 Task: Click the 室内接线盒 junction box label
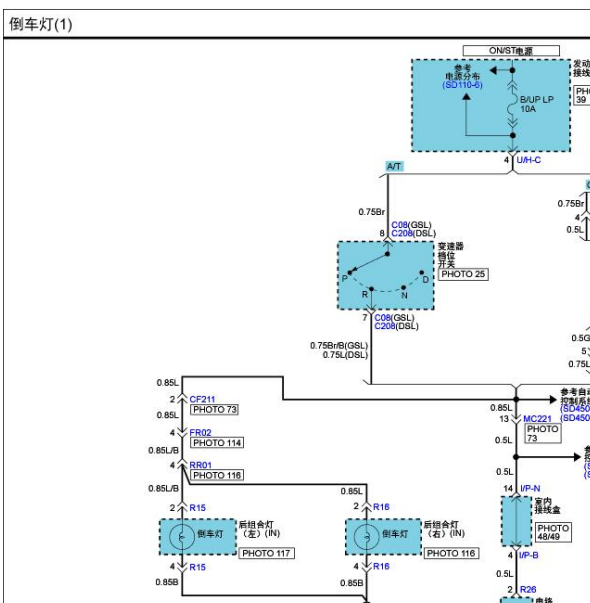pyautogui.click(x=547, y=506)
